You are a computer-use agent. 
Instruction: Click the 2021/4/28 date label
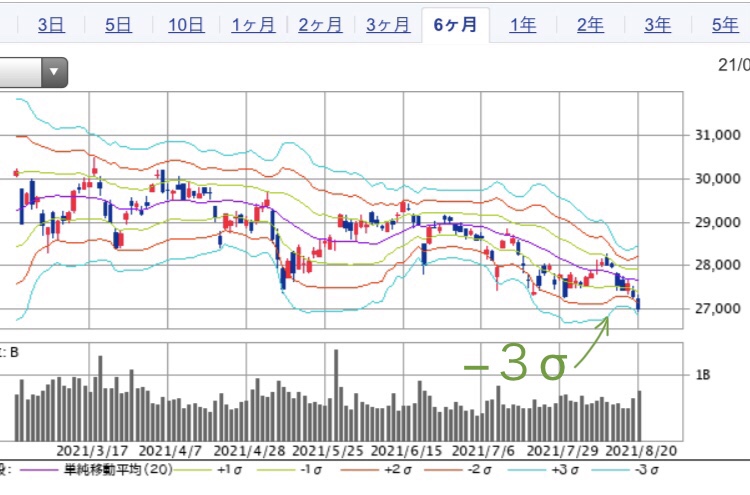pos(249,451)
